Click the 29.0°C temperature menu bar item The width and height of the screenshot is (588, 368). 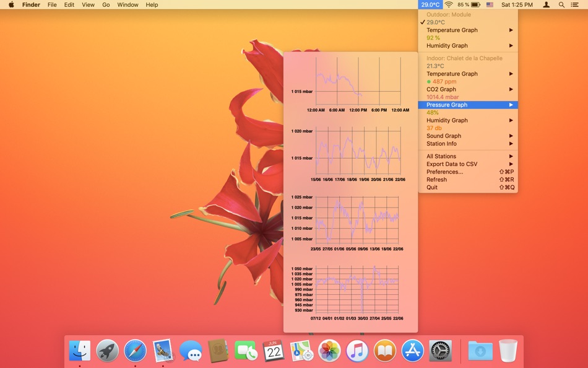click(x=430, y=4)
